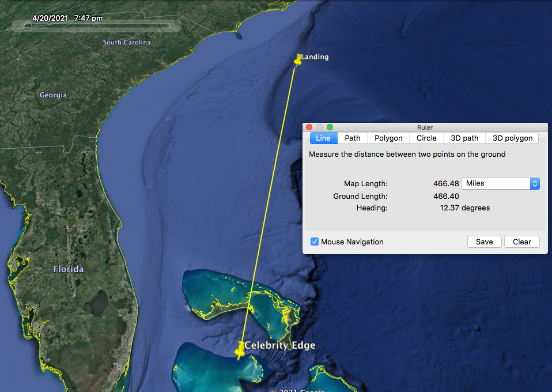Click the middle of the time slider track
552x392 pixels.
pyautogui.click(x=98, y=26)
